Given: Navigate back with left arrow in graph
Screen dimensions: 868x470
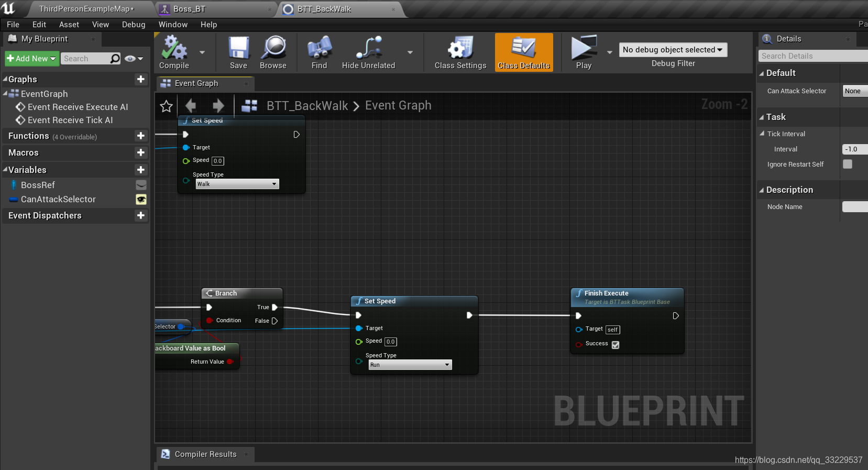Looking at the screenshot, I should pos(191,106).
